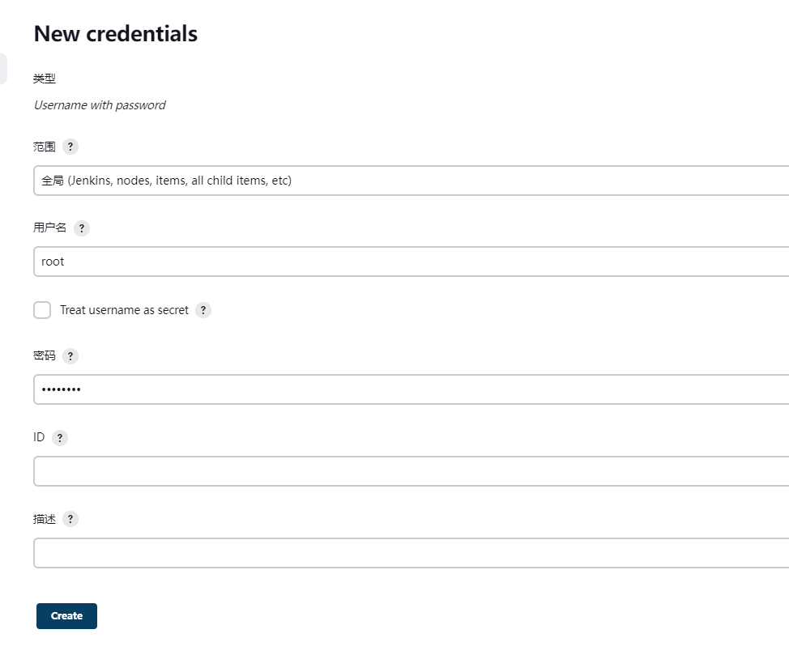The image size is (789, 672).
Task: Show help for Treat username as secret
Action: point(203,310)
